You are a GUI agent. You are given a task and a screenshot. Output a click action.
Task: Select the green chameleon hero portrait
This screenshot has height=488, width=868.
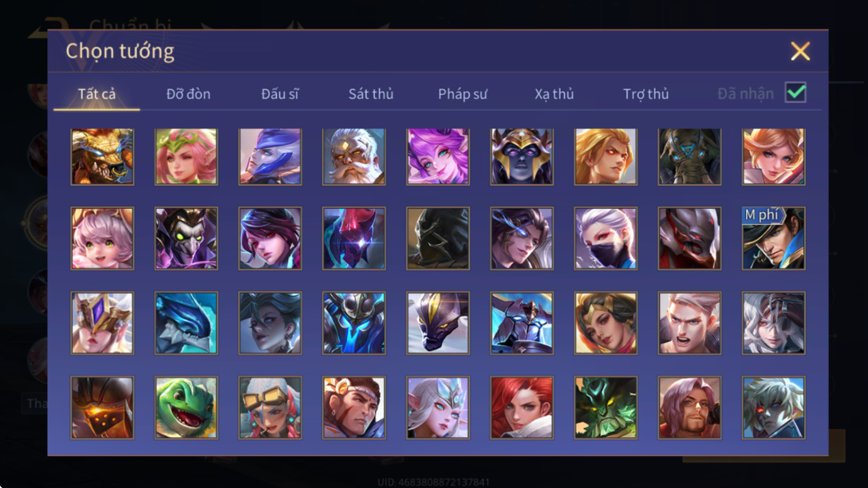[x=186, y=407]
